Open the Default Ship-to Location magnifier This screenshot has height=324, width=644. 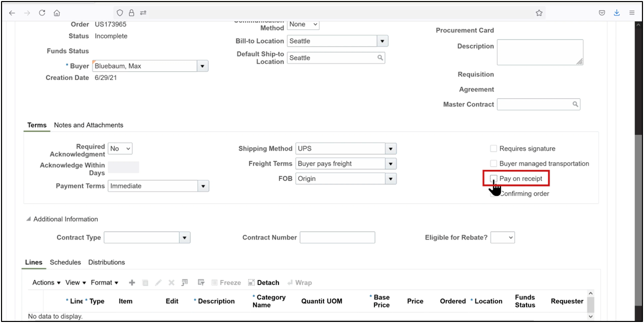point(379,57)
